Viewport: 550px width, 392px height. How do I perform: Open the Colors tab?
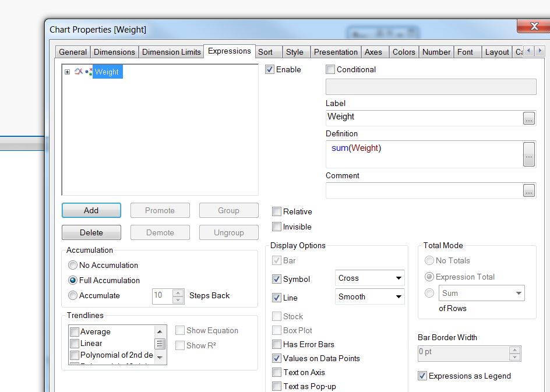tap(403, 52)
